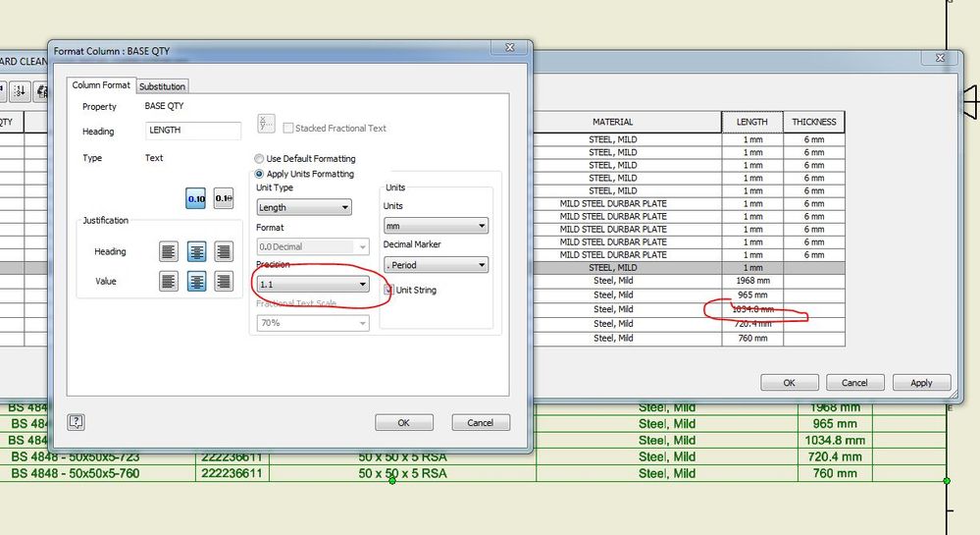
Task: Switch to the Column Format tab
Action: 101,85
